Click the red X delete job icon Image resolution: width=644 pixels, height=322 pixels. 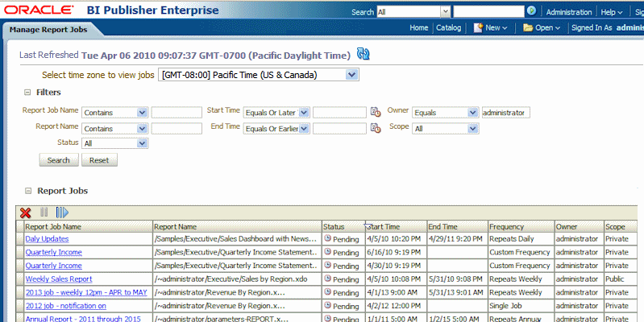coord(26,213)
